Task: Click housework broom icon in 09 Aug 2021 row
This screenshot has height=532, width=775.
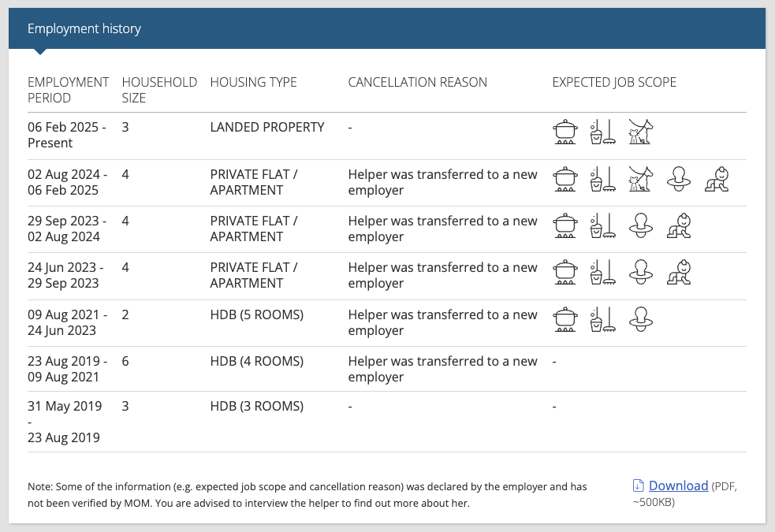Action: pyautogui.click(x=602, y=320)
